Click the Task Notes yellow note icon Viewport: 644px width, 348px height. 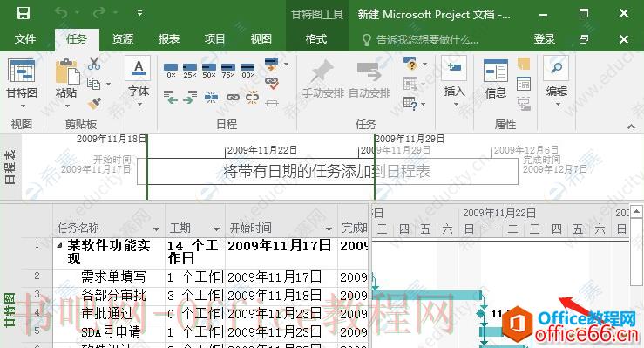coord(524,64)
